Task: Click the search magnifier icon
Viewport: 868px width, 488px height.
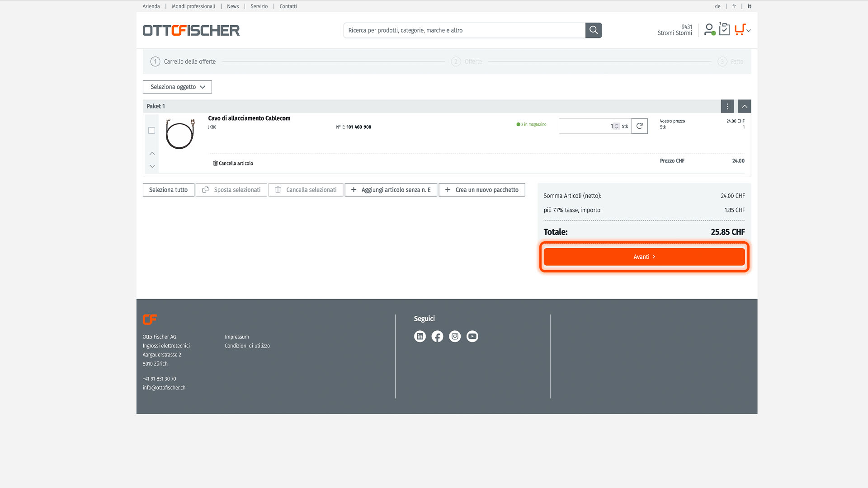Action: pyautogui.click(x=594, y=30)
